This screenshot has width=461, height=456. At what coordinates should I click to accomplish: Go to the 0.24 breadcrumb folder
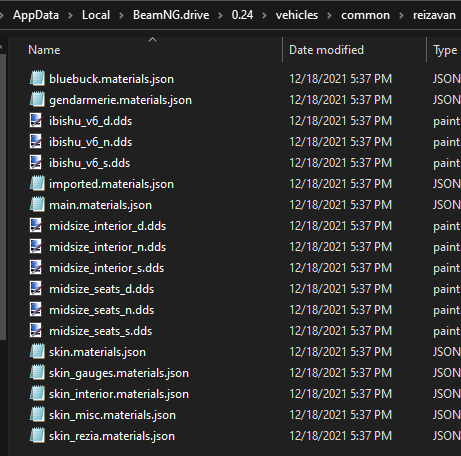click(242, 15)
